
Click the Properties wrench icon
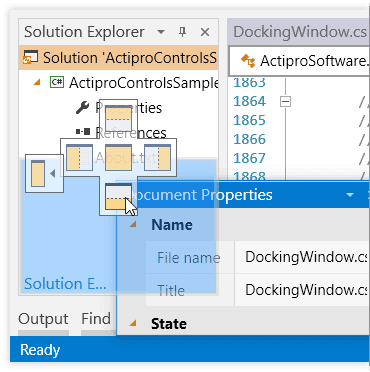tap(82, 107)
